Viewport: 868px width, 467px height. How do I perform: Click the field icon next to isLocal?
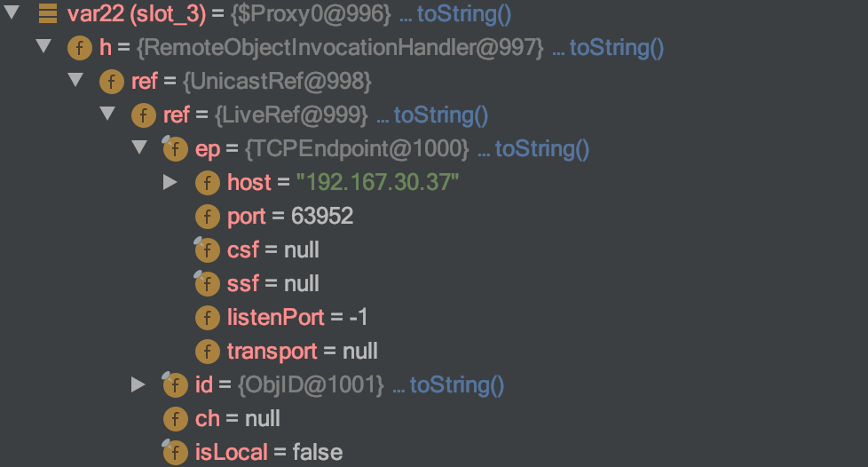(x=175, y=453)
